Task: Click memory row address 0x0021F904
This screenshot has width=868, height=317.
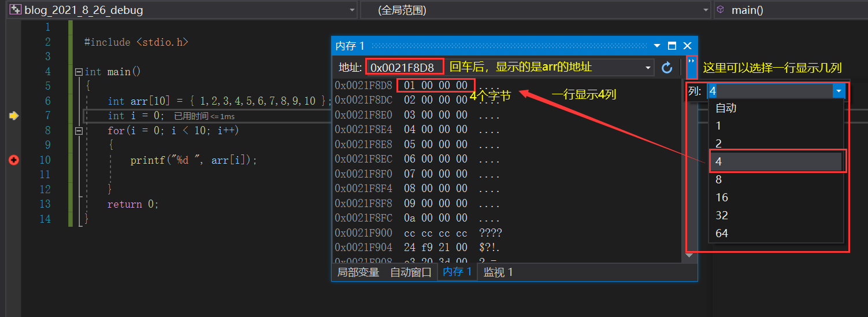Action: pos(363,248)
